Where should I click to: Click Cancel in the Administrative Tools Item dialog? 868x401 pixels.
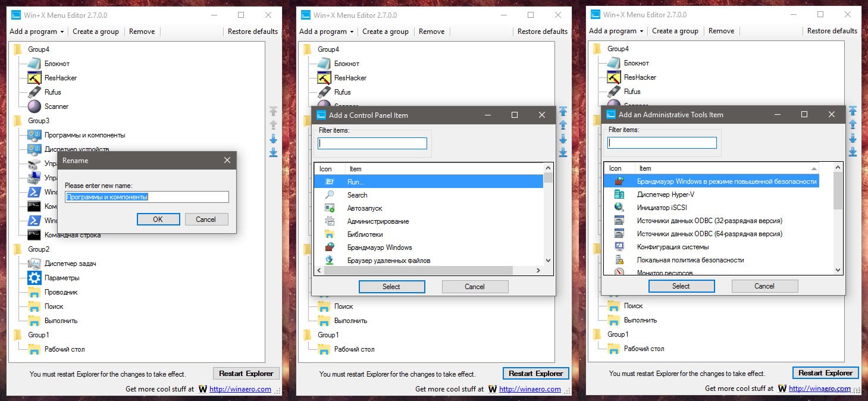(764, 286)
